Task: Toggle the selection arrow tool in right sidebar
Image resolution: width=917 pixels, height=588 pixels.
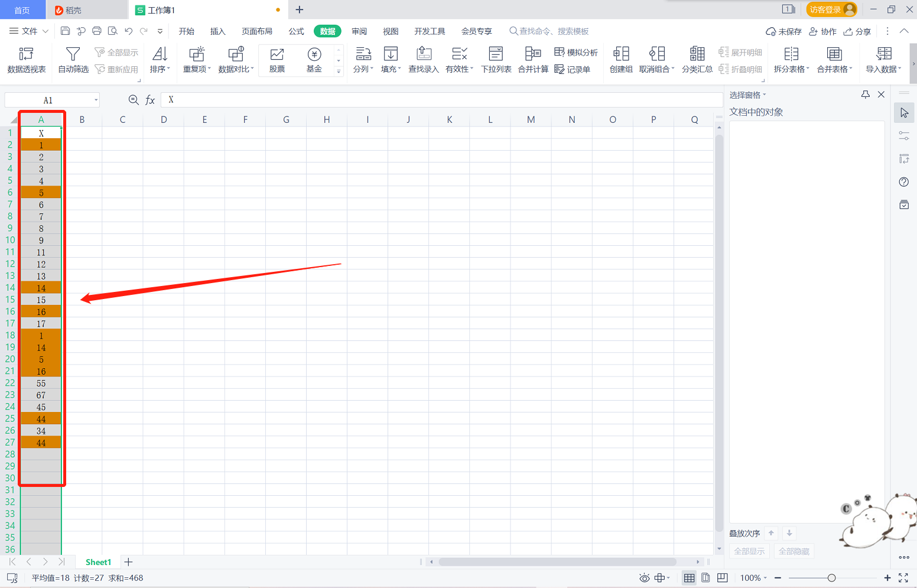Action: click(x=904, y=113)
